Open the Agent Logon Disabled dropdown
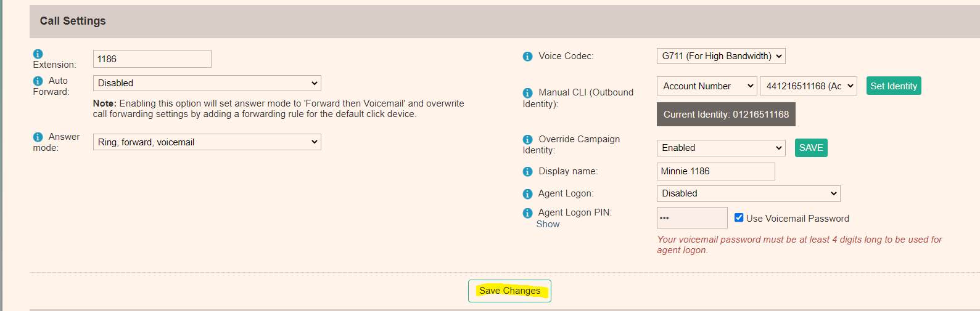Viewport: 980px width, 311px height. tap(748, 193)
